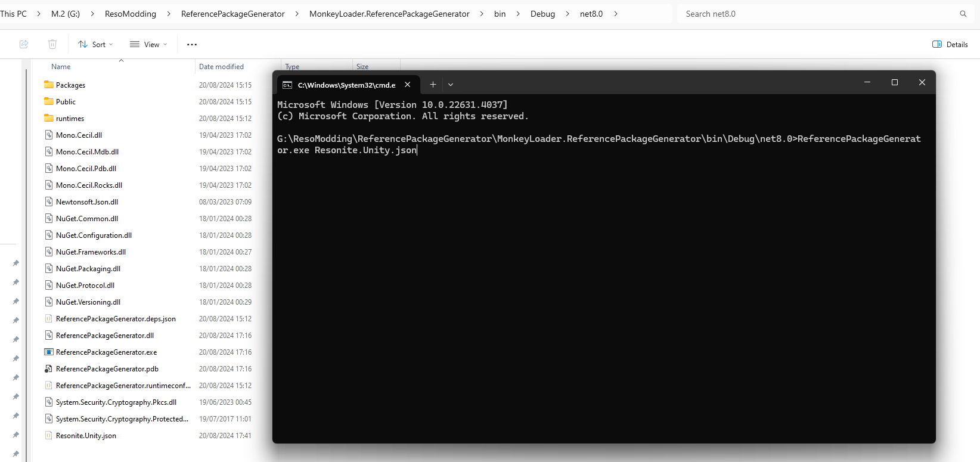Viewport: 980px width, 462px height.
Task: Select ReferencePackageGenerator.deps.json file icon
Action: [x=49, y=318]
